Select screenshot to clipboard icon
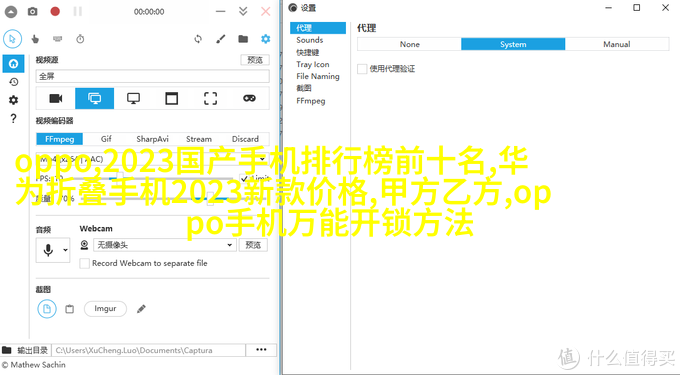Viewport: 680px width, 375px height. 69,309
